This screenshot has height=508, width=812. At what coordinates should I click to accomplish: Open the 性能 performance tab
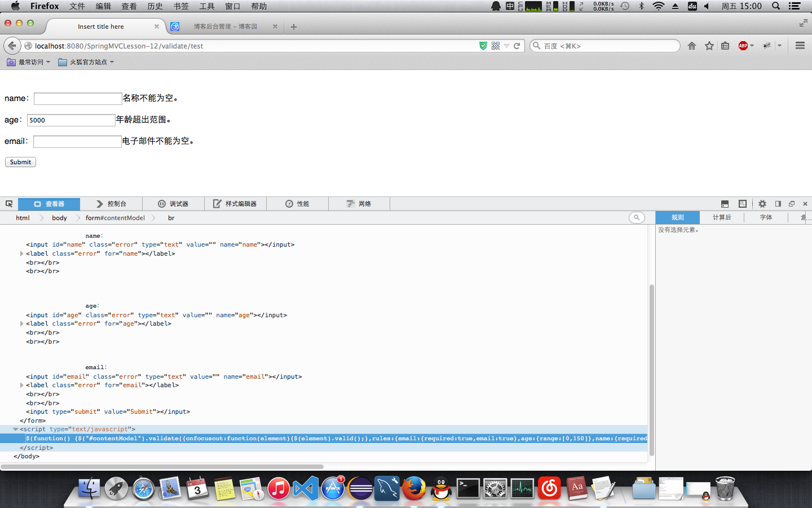[297, 204]
